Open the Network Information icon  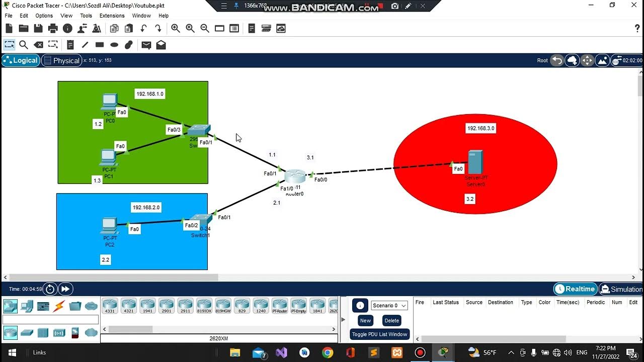pyautogui.click(x=67, y=29)
